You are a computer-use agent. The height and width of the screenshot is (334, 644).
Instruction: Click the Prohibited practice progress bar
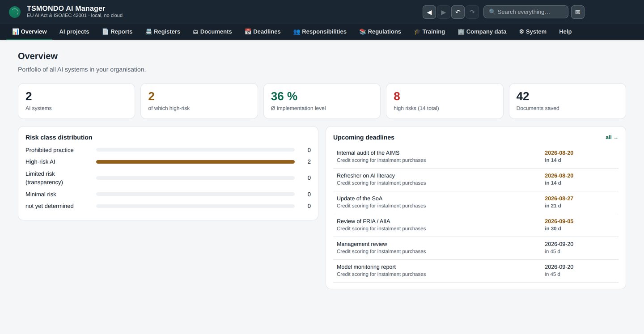coord(195,150)
